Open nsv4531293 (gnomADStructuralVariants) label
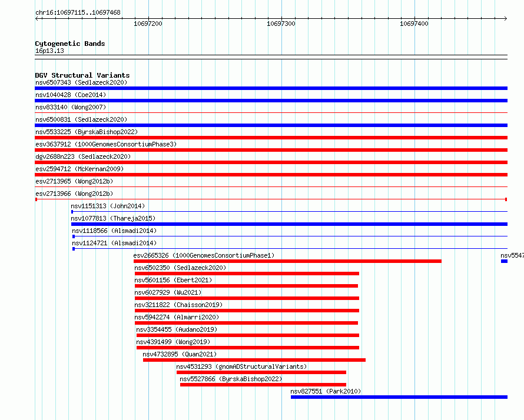Viewport: 524px width, 420px height. [241, 366]
